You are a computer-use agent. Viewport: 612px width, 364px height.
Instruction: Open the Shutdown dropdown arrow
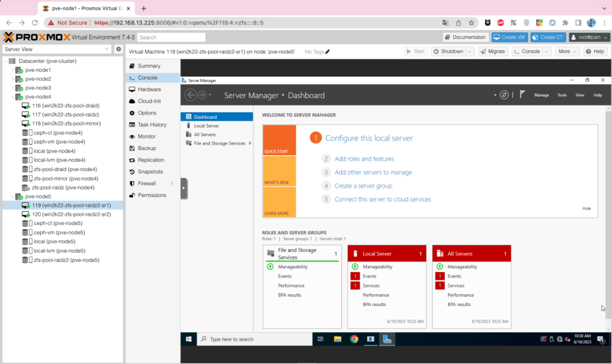tap(470, 51)
